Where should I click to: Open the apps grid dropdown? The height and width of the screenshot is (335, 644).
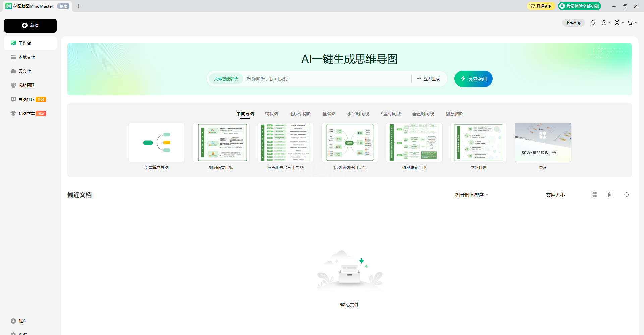[x=619, y=23]
